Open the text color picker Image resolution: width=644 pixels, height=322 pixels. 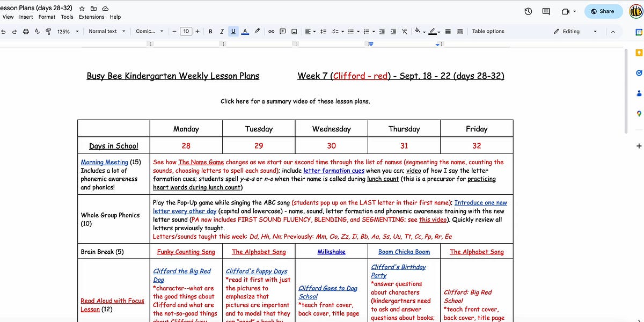245,31
